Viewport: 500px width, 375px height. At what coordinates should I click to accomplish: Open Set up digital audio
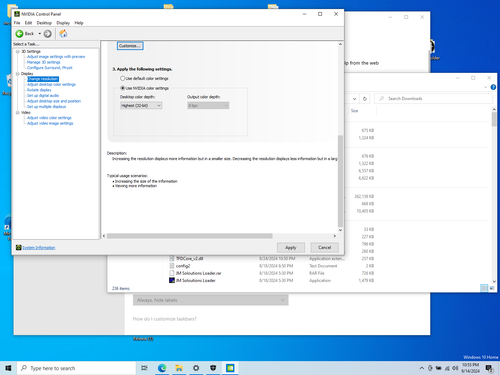coord(43,96)
